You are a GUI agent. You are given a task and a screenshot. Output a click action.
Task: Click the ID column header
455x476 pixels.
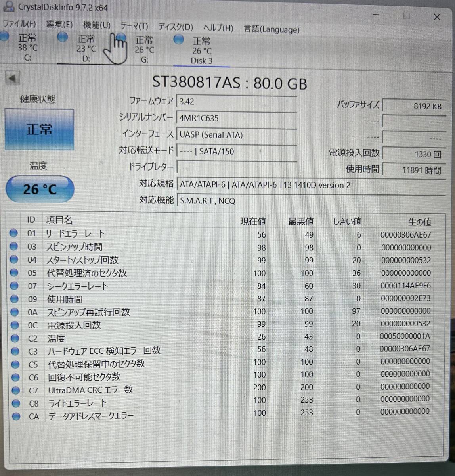(x=31, y=219)
